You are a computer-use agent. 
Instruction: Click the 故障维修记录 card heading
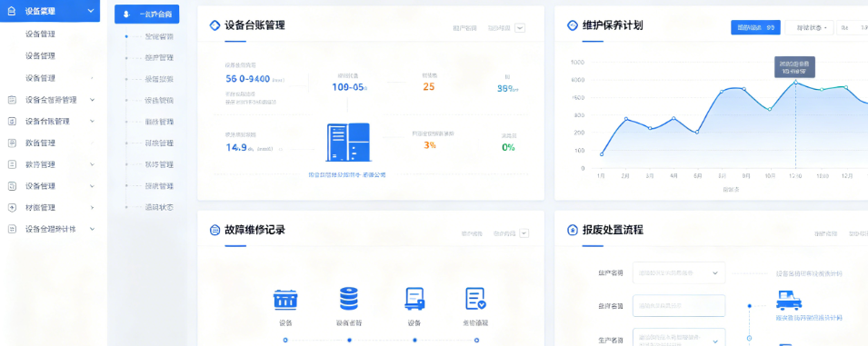pos(254,230)
